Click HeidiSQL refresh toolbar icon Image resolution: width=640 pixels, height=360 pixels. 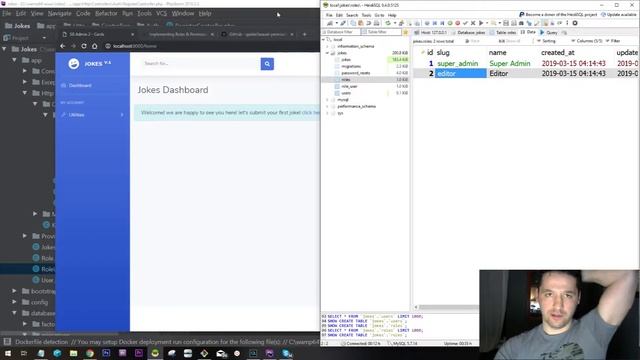388,23
